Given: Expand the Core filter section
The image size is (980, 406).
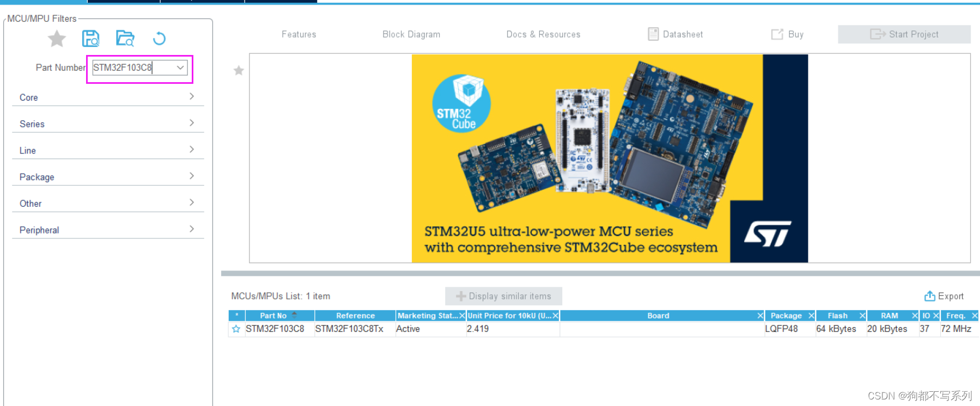Looking at the screenshot, I should coord(108,97).
